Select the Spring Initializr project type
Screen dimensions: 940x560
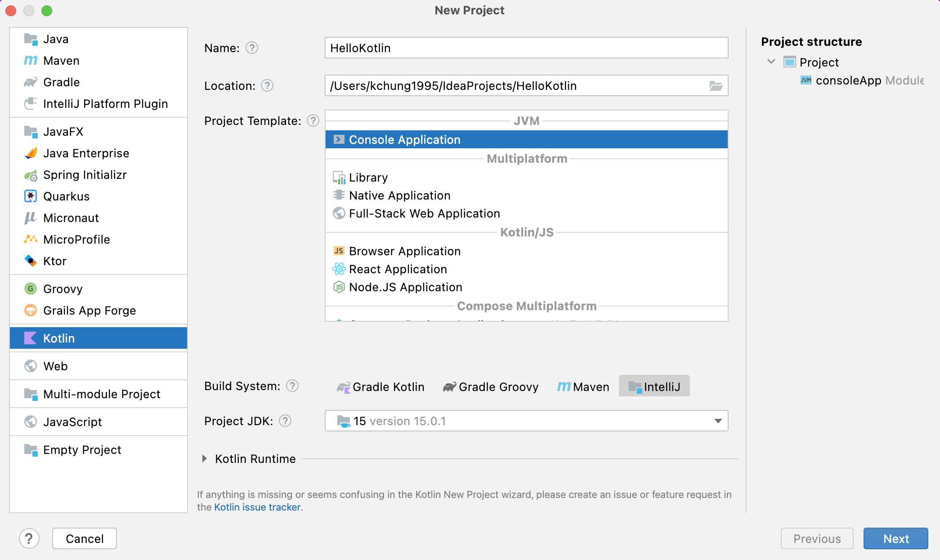85,175
